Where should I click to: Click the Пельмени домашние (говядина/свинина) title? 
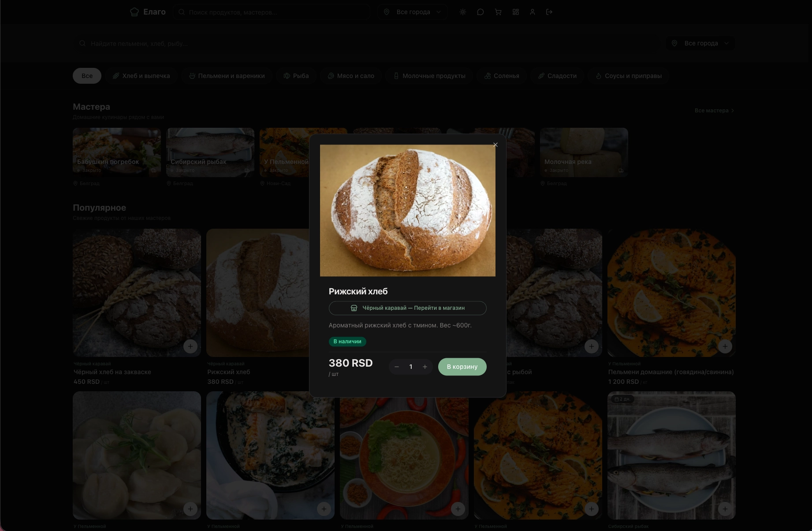coord(671,372)
